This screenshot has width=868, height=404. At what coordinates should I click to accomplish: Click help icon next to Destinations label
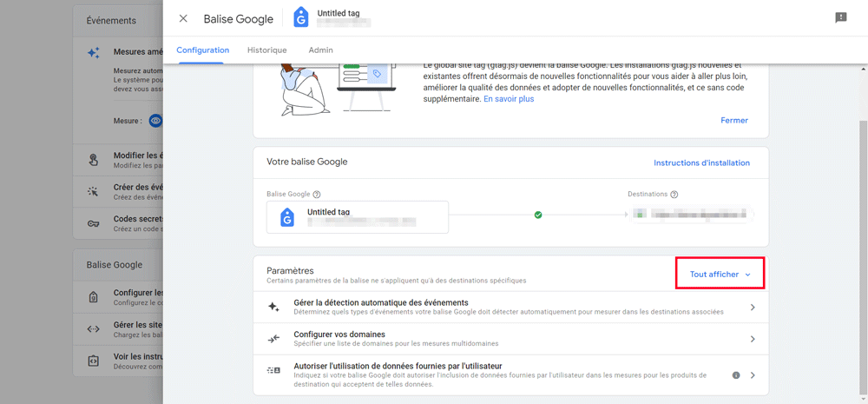point(674,195)
